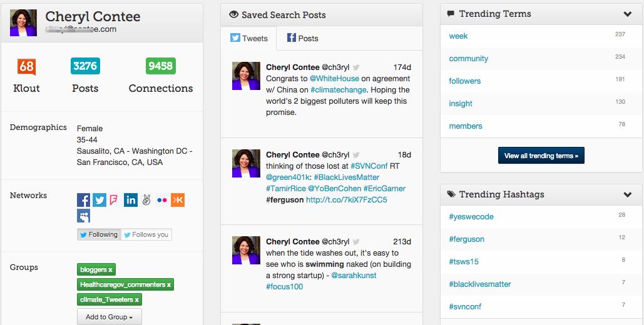The height and width of the screenshot is (325, 644).
Task: Collapse the Trending Hashtags panel
Action: (x=628, y=194)
